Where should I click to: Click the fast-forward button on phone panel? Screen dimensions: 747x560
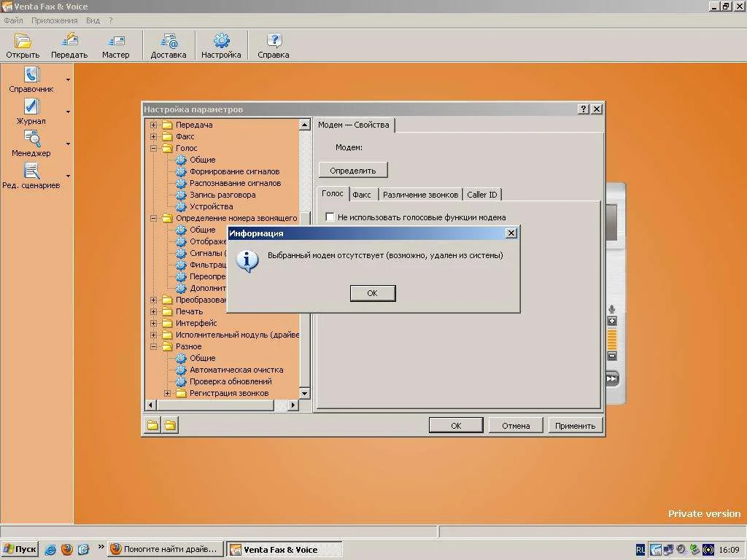(612, 379)
